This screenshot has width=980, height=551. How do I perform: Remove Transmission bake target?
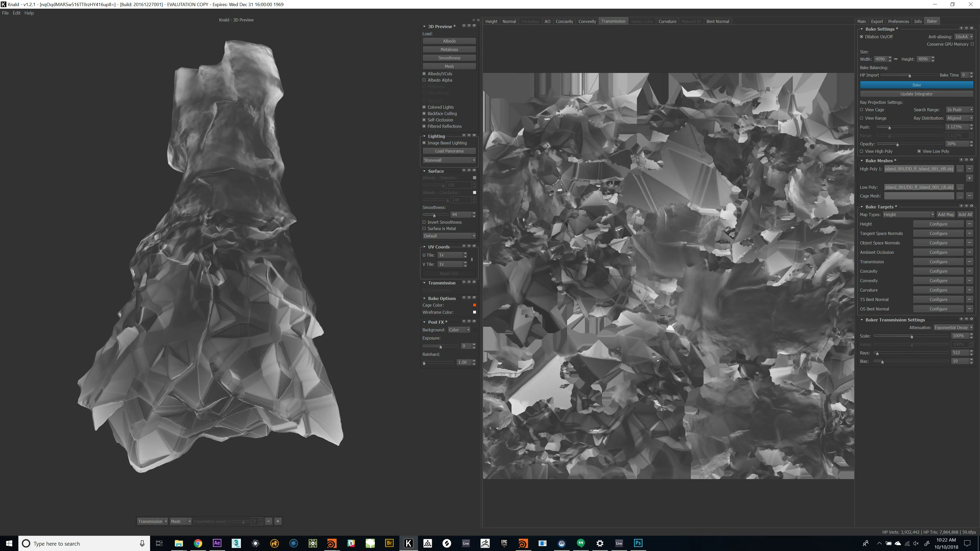969,262
